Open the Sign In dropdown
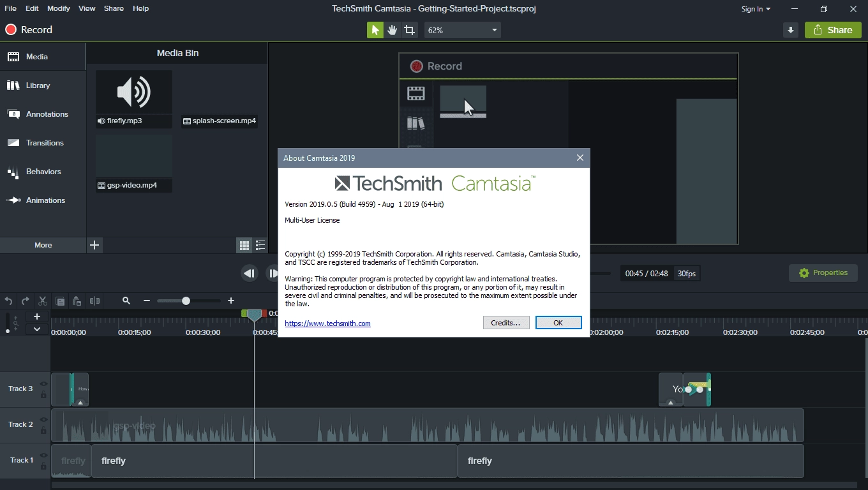This screenshot has width=868, height=490. [756, 9]
